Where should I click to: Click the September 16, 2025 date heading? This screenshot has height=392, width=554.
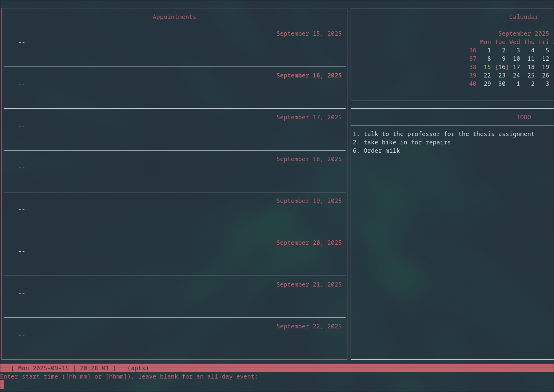(x=309, y=75)
